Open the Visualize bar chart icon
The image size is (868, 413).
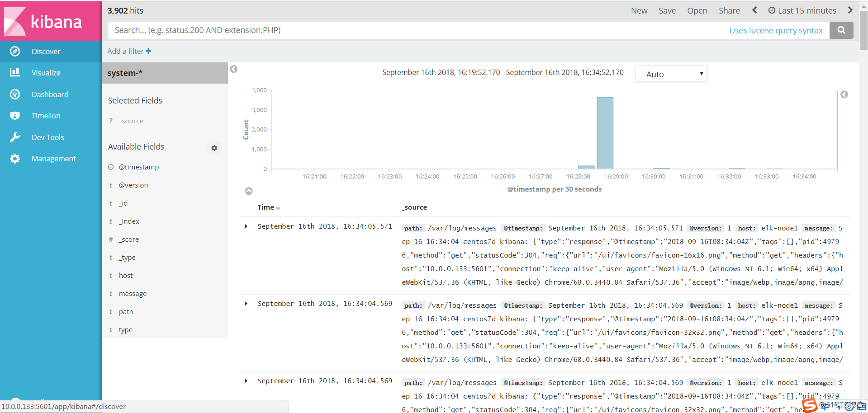[x=15, y=72]
